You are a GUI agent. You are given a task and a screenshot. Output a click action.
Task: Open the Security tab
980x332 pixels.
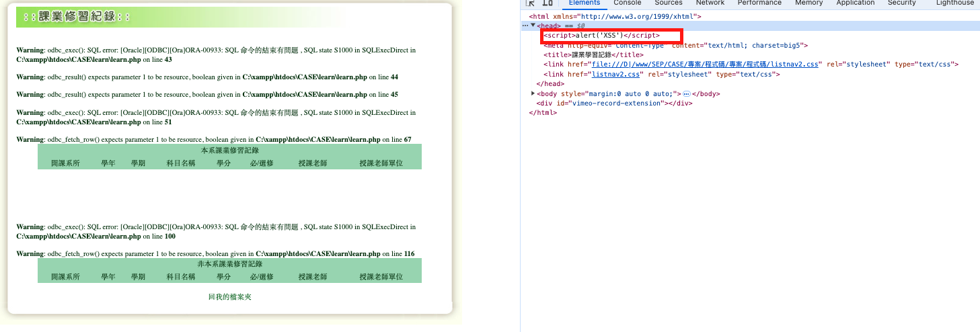tap(901, 3)
